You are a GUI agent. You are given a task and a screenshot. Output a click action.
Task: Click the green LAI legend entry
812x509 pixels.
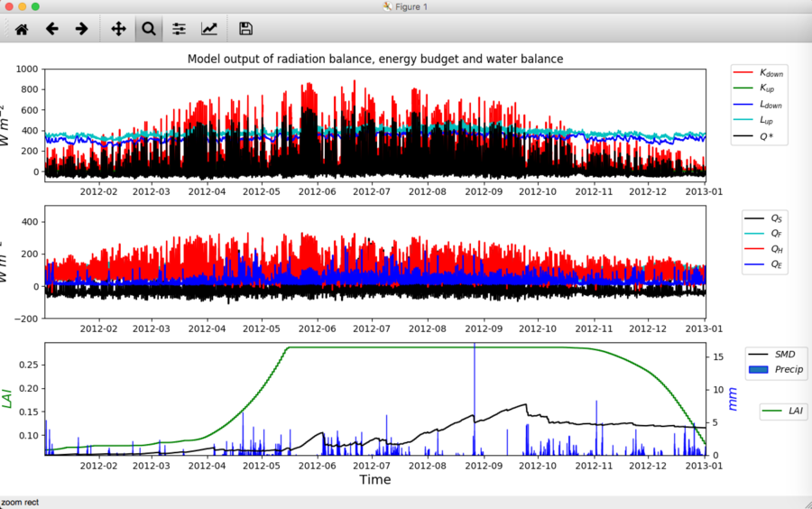[x=783, y=411]
